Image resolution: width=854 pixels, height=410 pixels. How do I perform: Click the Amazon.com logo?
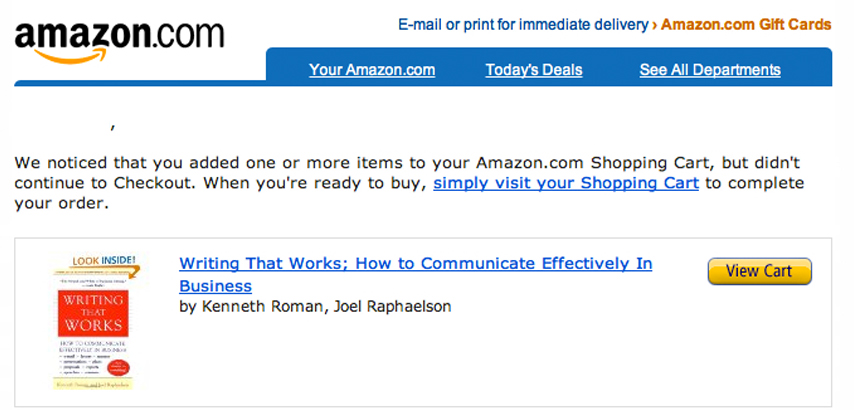point(119,42)
